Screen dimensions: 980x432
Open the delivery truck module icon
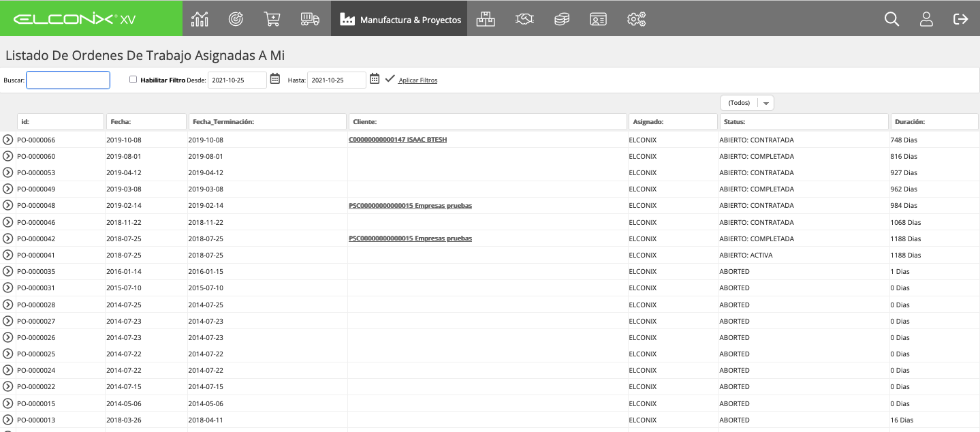(310, 19)
